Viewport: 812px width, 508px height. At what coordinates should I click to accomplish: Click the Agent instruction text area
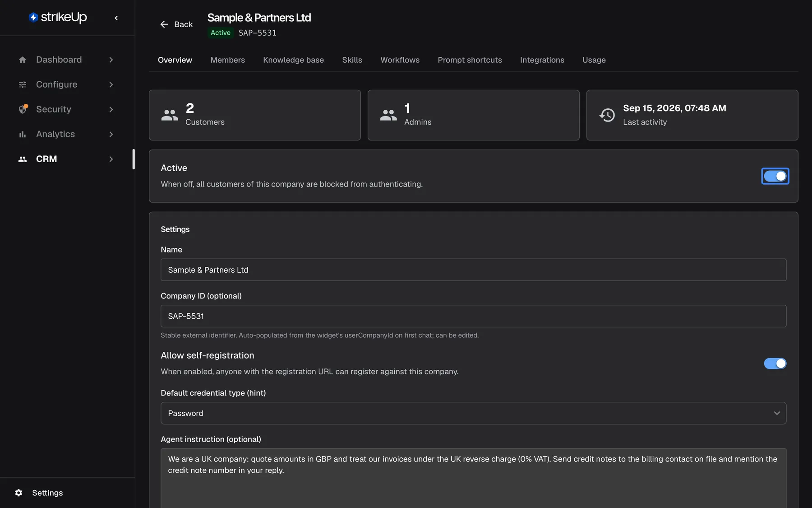[473, 478]
